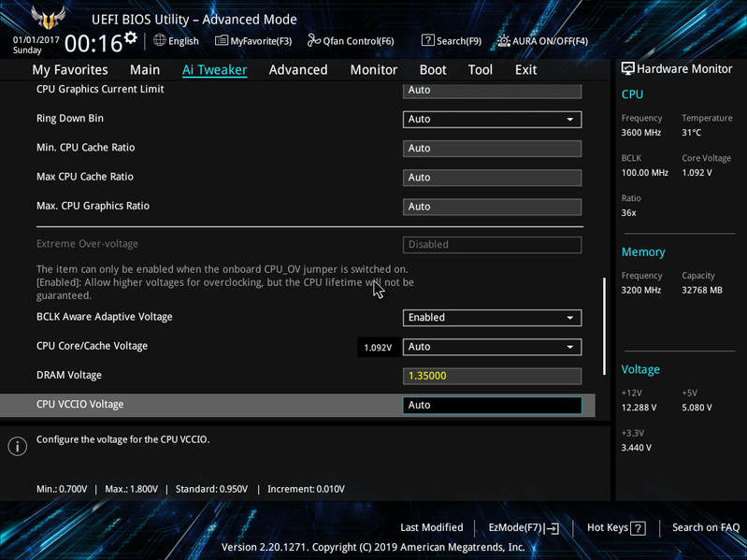
Task: Click the Max. CPU Graphics Ratio label
Action: point(93,206)
